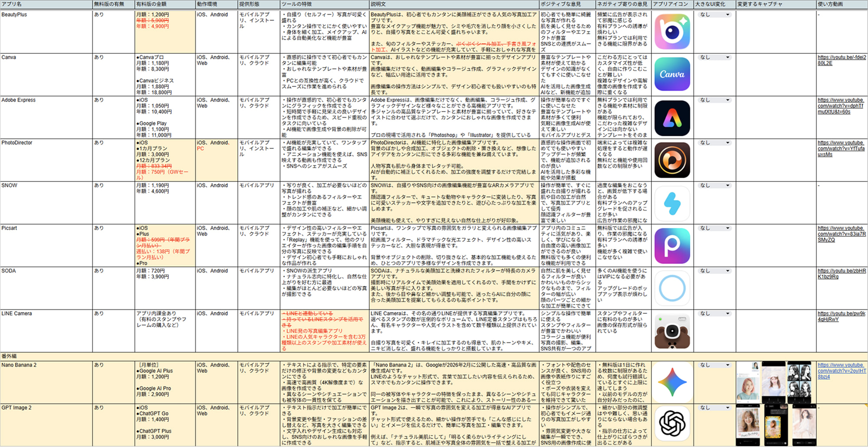The image size is (868, 447).
Task: Click the PhotoDirector app icon
Action: tap(672, 160)
